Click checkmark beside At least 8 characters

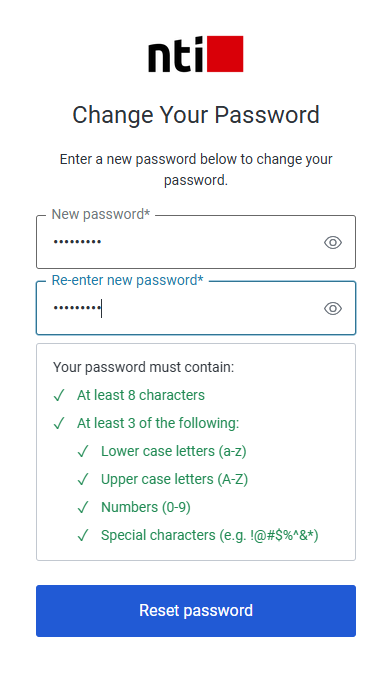(x=59, y=395)
